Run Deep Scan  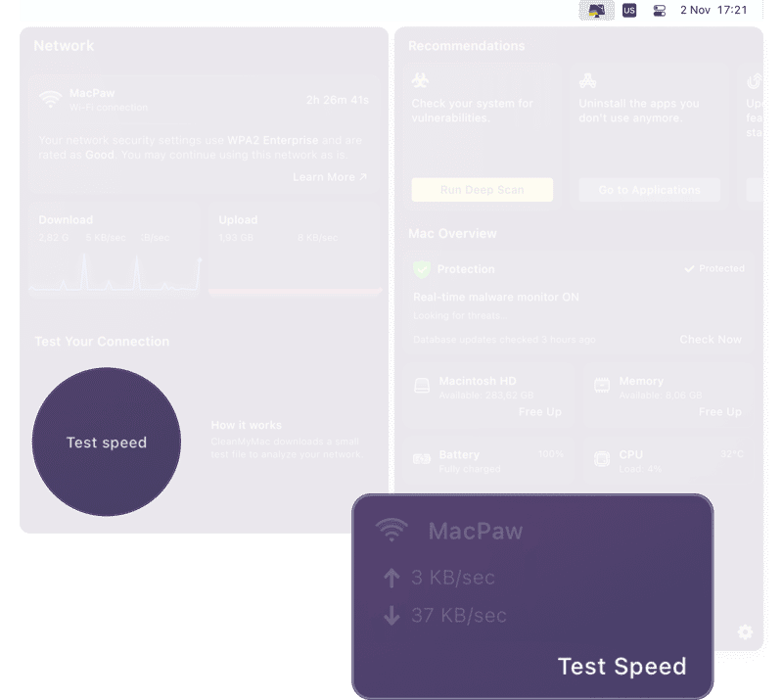coord(482,190)
